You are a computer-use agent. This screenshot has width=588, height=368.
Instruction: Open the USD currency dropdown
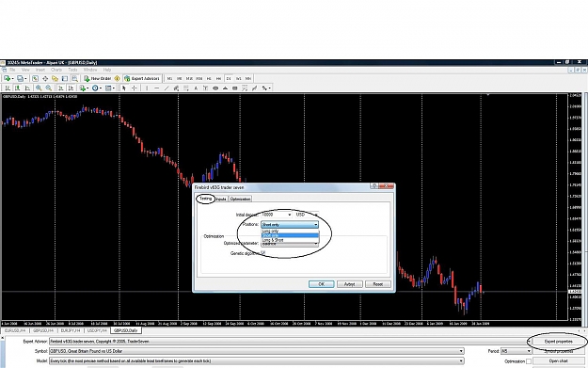[316, 215]
